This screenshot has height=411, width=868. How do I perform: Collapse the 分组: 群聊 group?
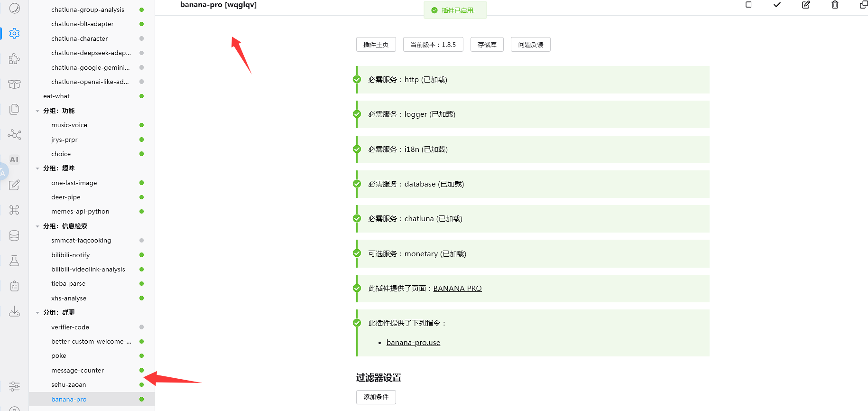pos(37,313)
